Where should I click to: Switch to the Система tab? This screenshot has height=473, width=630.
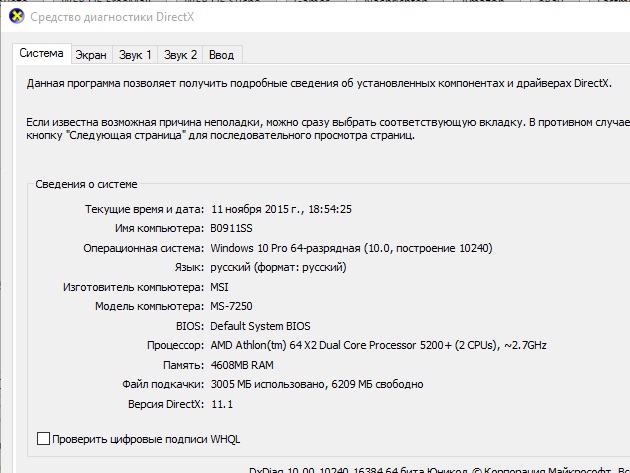pyautogui.click(x=41, y=53)
